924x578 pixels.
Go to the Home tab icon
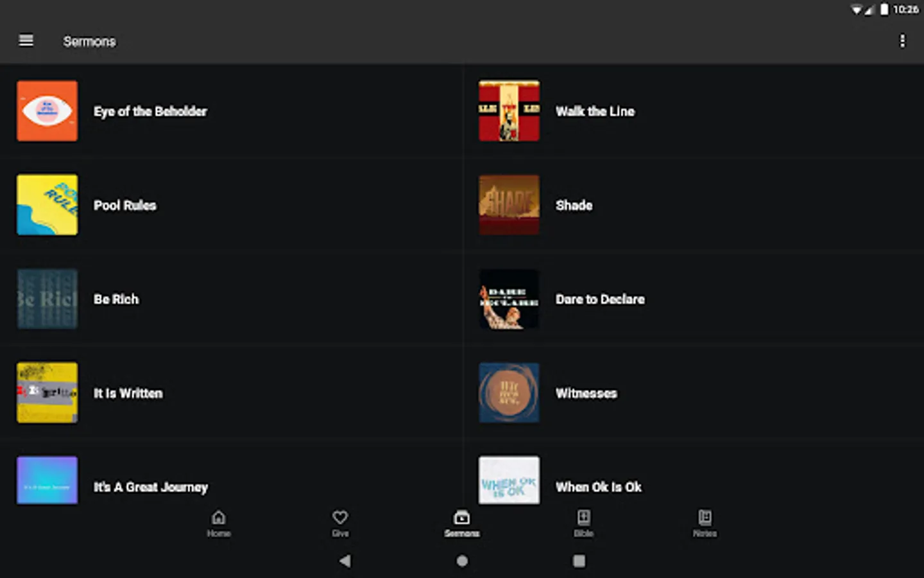219,517
